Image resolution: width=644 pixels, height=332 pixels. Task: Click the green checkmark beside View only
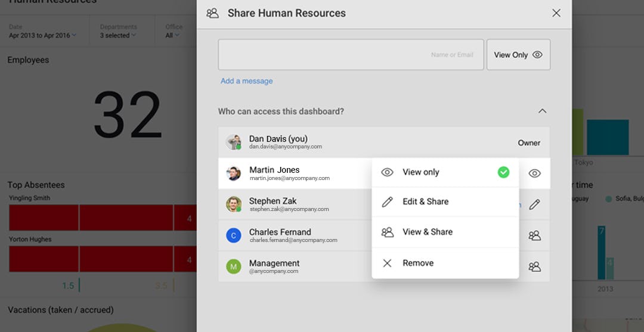(503, 172)
